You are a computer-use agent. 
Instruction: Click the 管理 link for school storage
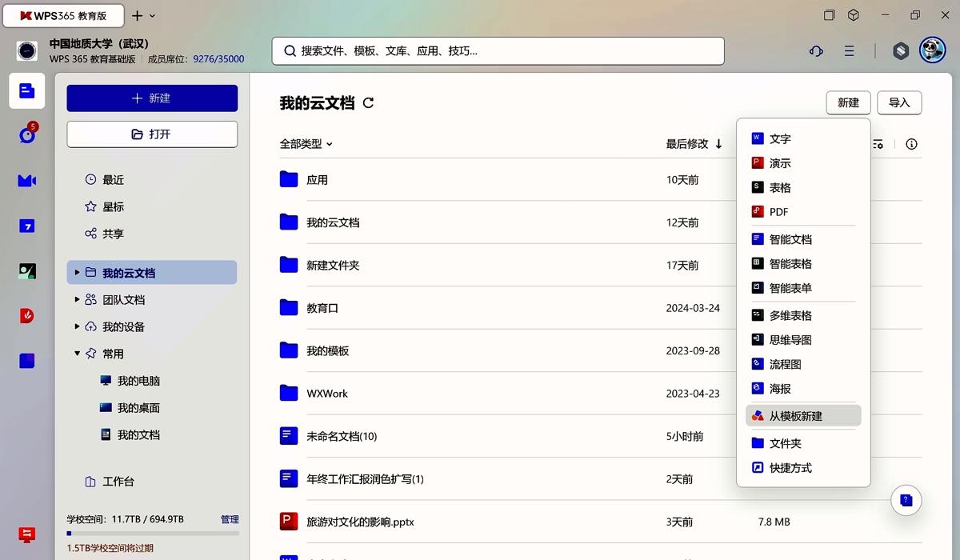click(230, 519)
